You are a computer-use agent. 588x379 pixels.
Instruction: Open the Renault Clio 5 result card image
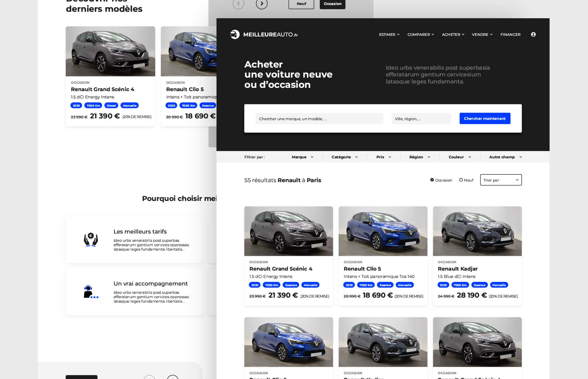pyautogui.click(x=383, y=231)
